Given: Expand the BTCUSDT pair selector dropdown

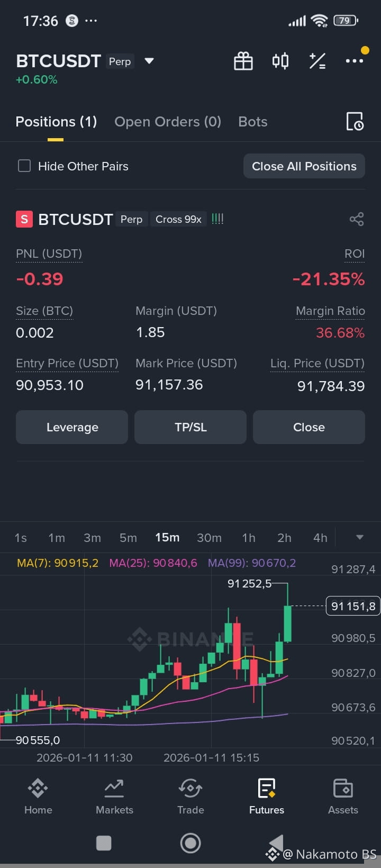Looking at the screenshot, I should [x=149, y=61].
